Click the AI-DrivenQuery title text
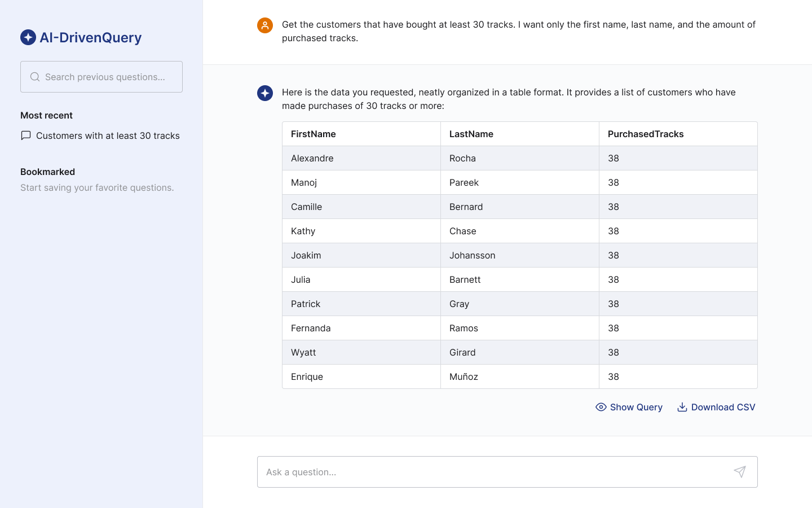Viewport: 812px width, 508px height. pyautogui.click(x=91, y=37)
